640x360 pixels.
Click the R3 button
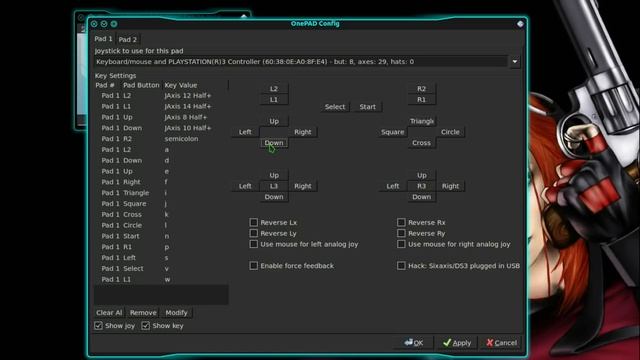coord(421,186)
